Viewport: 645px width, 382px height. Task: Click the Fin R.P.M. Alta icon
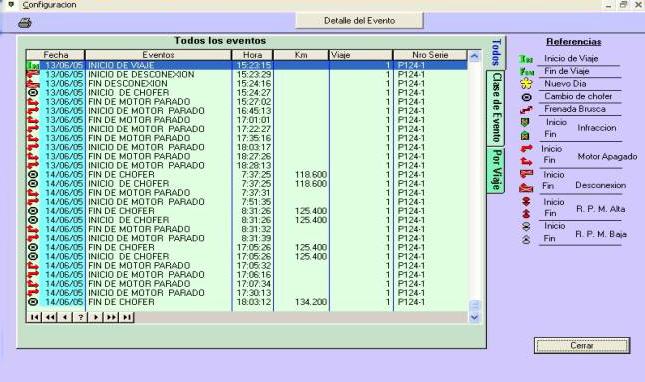point(526,213)
